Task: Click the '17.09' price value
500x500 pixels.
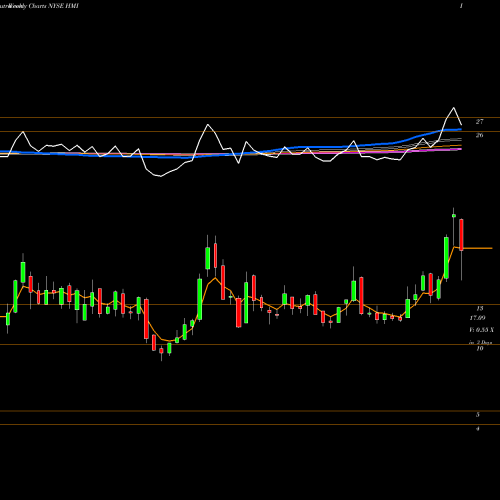Action: (477, 318)
